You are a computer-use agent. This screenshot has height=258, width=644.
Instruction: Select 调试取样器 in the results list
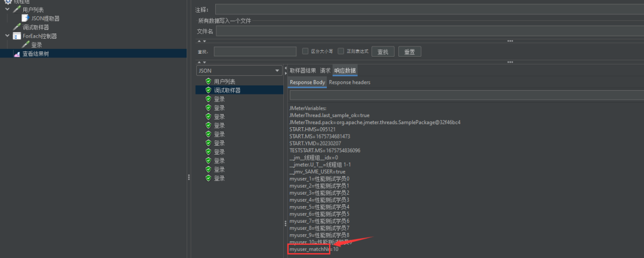(x=227, y=90)
